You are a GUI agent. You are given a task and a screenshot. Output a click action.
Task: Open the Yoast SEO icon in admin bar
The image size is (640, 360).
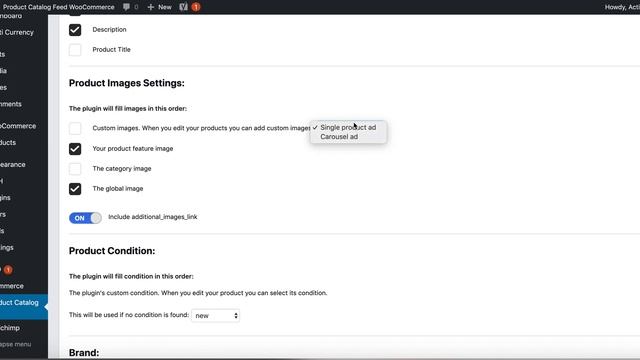coord(183,7)
